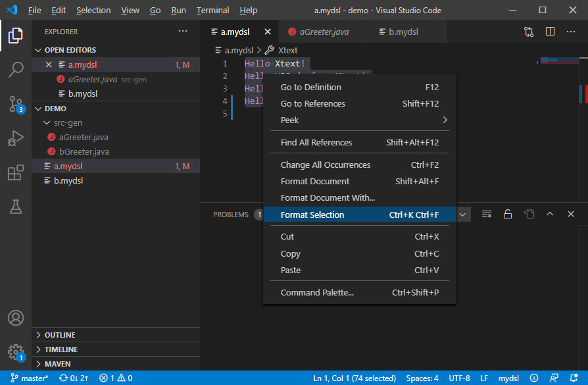
Task: Click the Open Changes compare icon
Action: 529,32
